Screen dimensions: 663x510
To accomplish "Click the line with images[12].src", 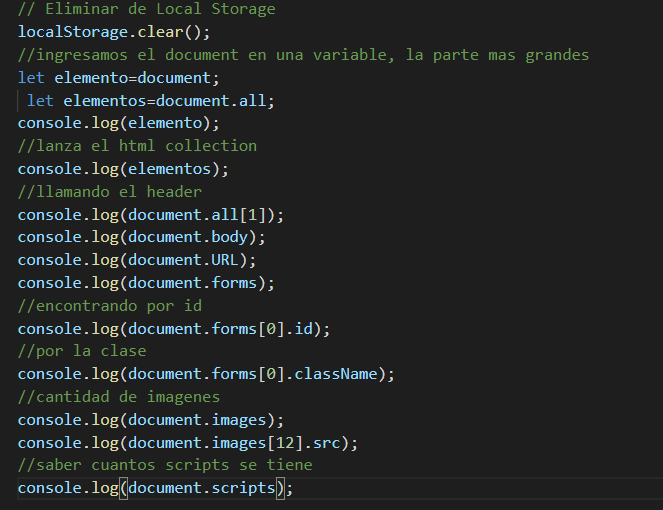I will click(188, 443).
